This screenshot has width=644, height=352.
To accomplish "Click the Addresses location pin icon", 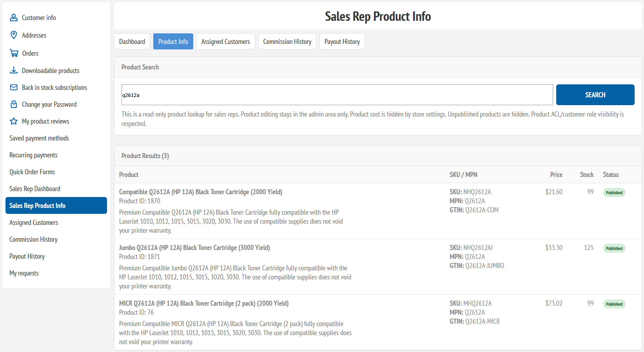I will [x=14, y=35].
